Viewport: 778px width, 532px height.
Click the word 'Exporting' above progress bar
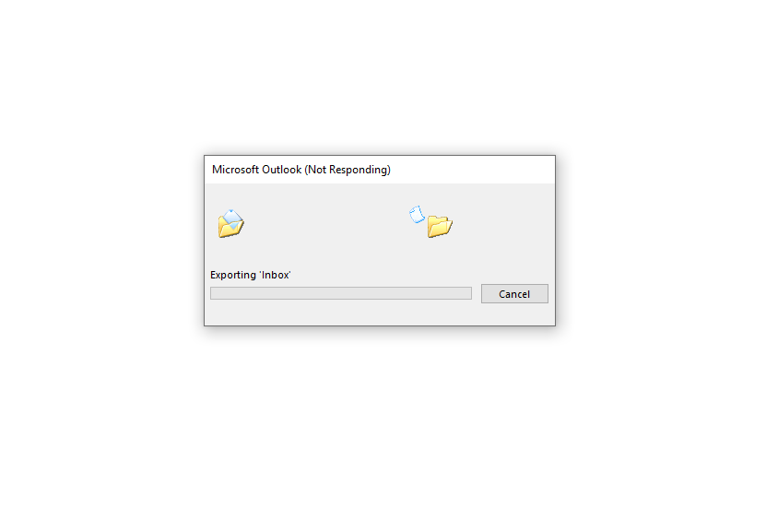232,275
